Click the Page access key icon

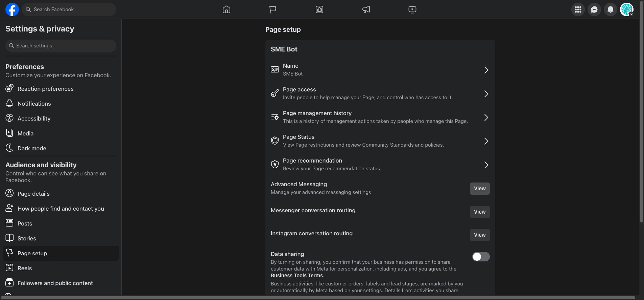(x=275, y=93)
